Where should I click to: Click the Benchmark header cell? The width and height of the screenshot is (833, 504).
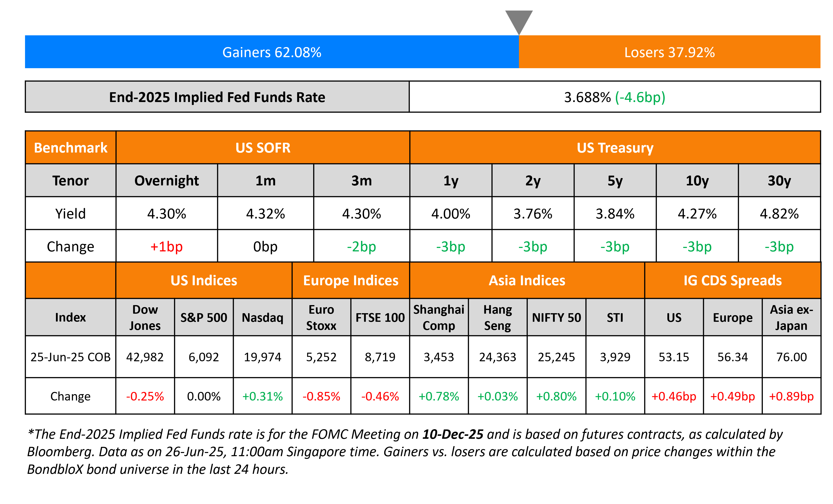(x=71, y=148)
